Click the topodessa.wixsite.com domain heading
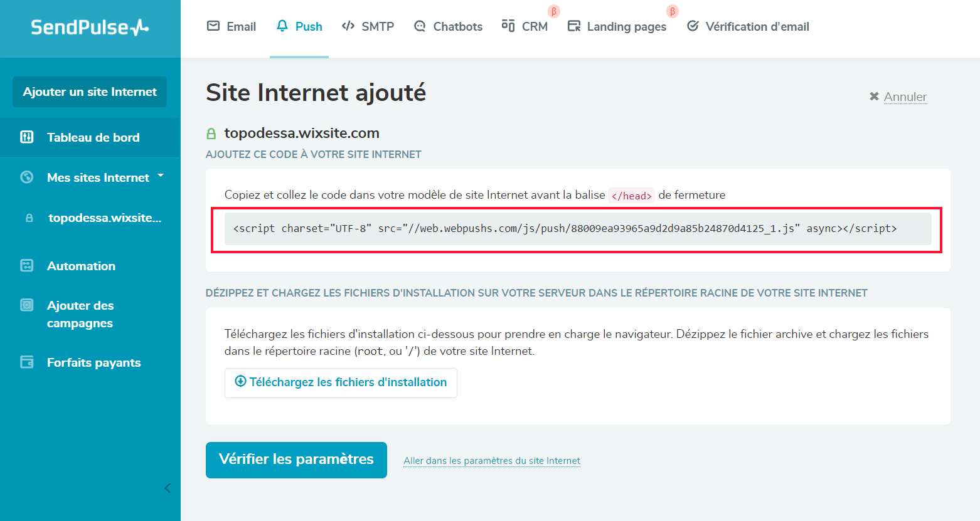 pos(302,133)
